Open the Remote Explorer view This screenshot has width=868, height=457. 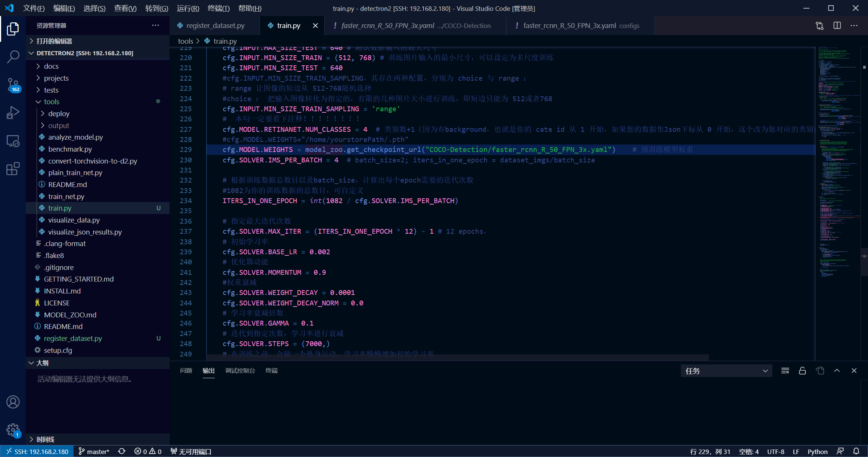point(13,141)
